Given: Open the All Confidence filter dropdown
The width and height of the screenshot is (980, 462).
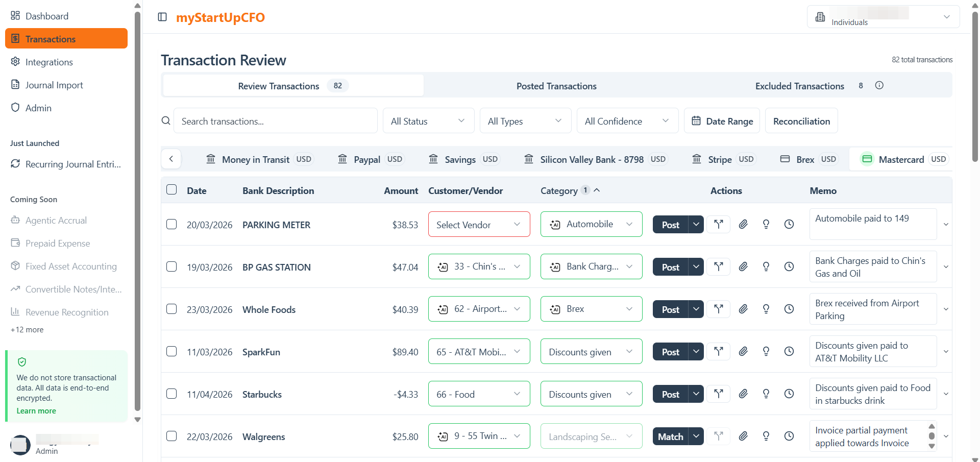Looking at the screenshot, I should (x=627, y=121).
